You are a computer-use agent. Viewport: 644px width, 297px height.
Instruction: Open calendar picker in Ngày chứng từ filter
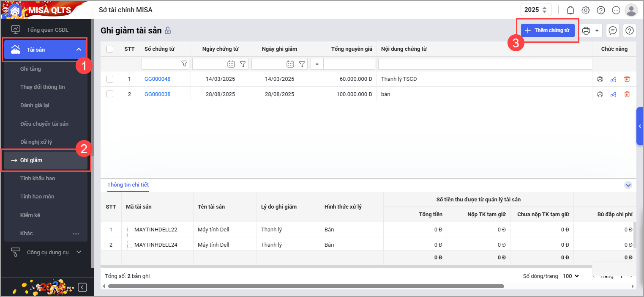click(x=231, y=64)
